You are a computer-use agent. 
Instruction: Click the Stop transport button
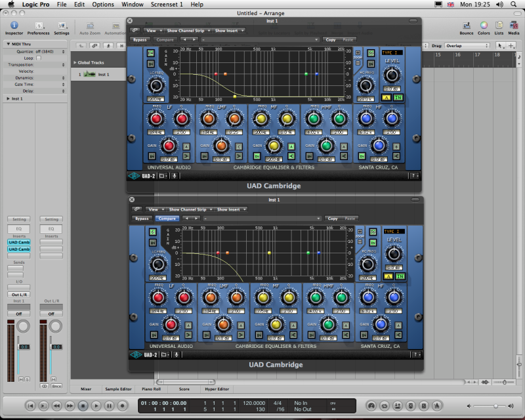click(x=83, y=406)
